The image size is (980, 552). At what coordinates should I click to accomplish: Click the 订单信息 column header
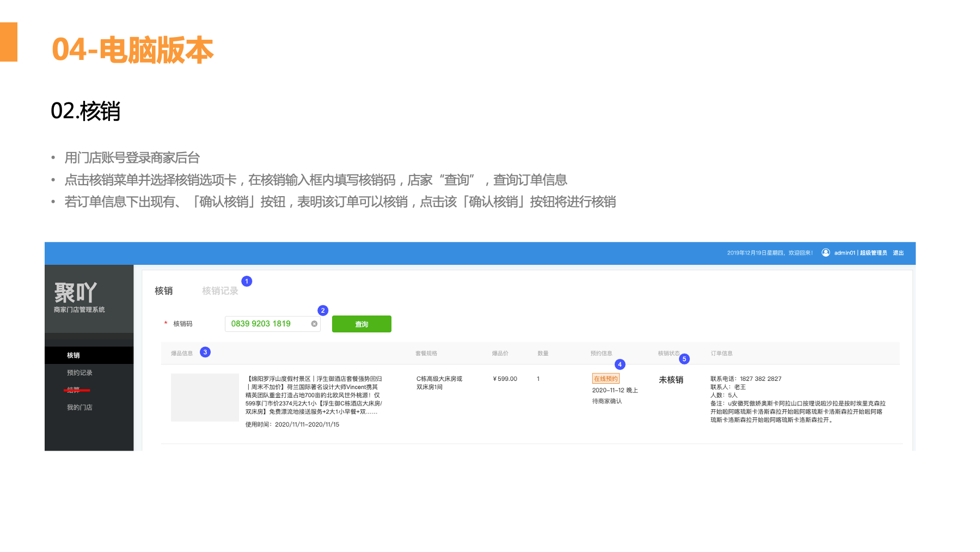click(721, 354)
